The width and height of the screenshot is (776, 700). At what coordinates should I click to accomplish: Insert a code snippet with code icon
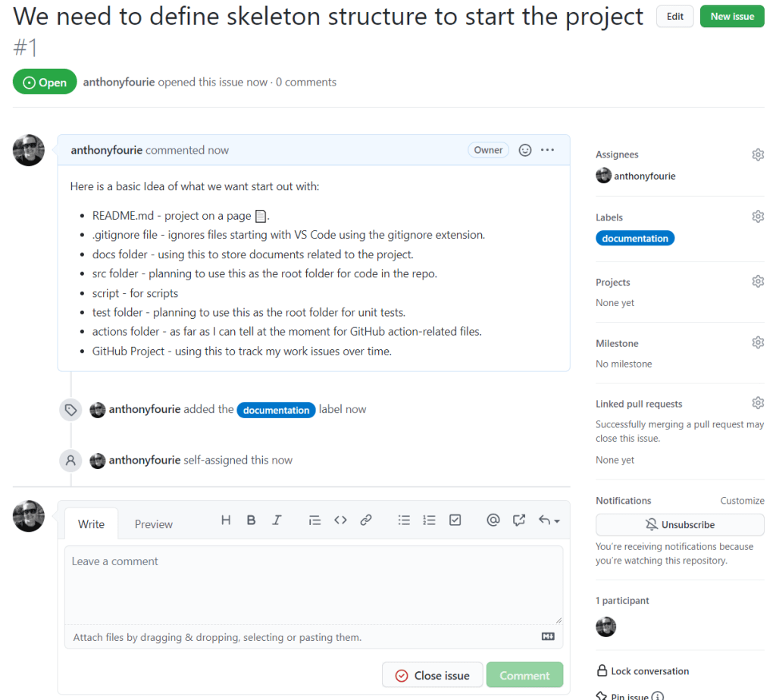click(x=340, y=520)
